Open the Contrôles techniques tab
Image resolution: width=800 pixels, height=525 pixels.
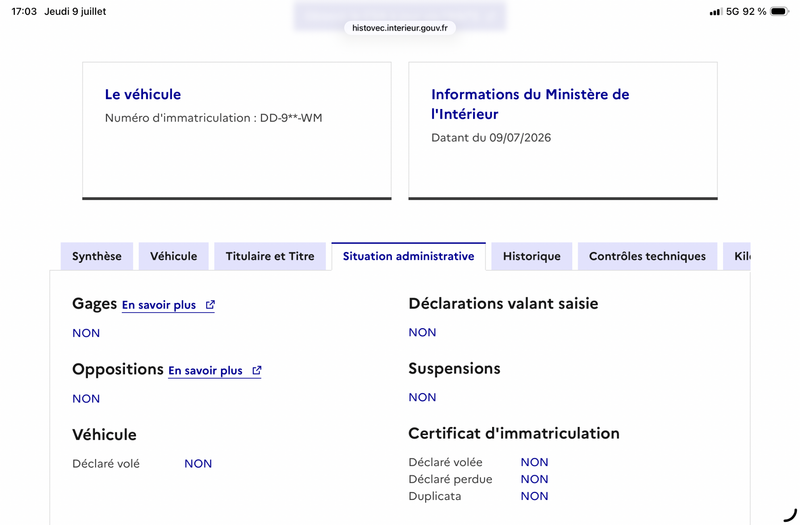647,256
